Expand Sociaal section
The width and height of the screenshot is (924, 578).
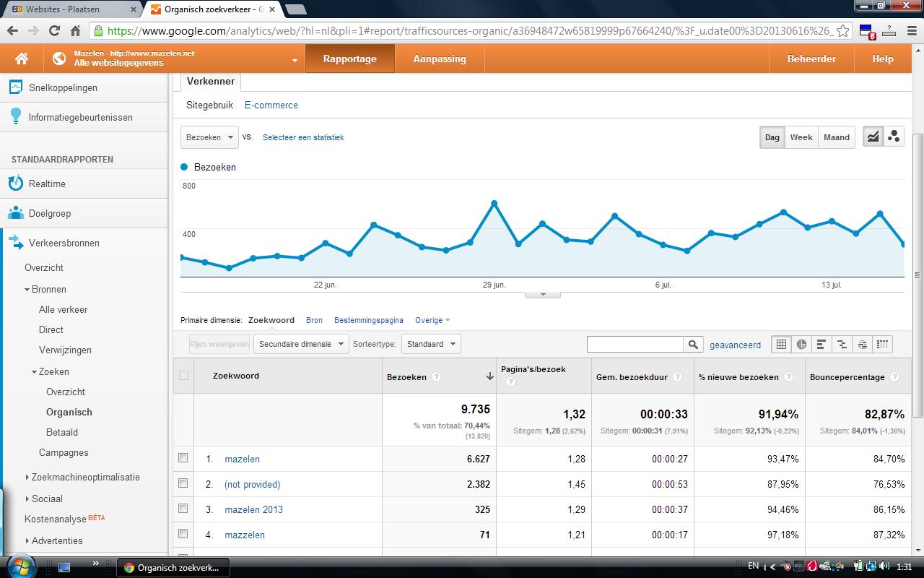(27, 499)
